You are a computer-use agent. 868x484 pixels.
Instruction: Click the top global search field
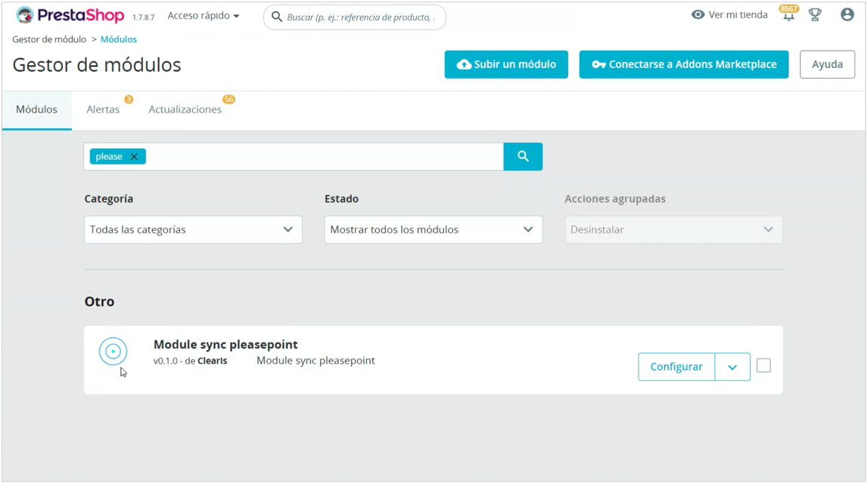[x=360, y=17]
